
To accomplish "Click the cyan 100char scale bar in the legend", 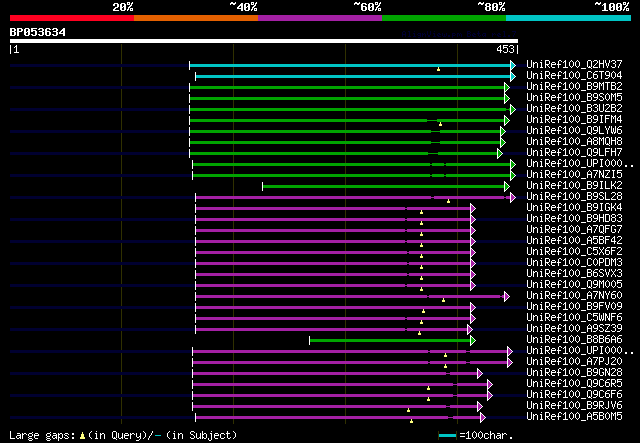I will [x=447, y=436].
